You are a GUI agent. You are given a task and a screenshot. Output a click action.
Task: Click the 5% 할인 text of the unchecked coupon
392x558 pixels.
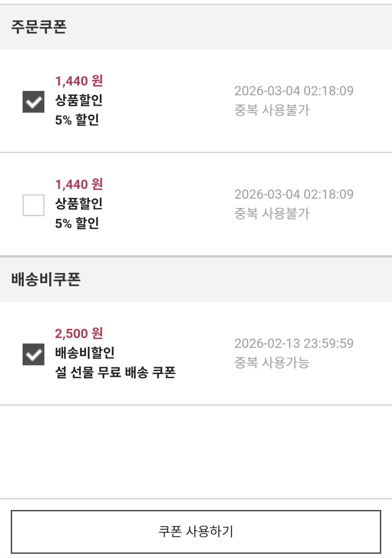pyautogui.click(x=77, y=223)
